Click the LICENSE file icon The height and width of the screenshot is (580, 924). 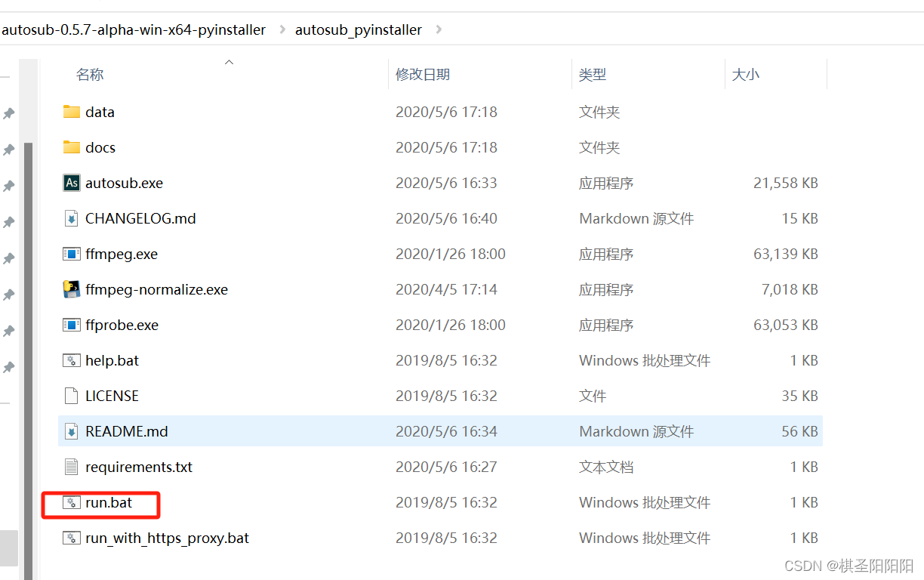[72, 396]
